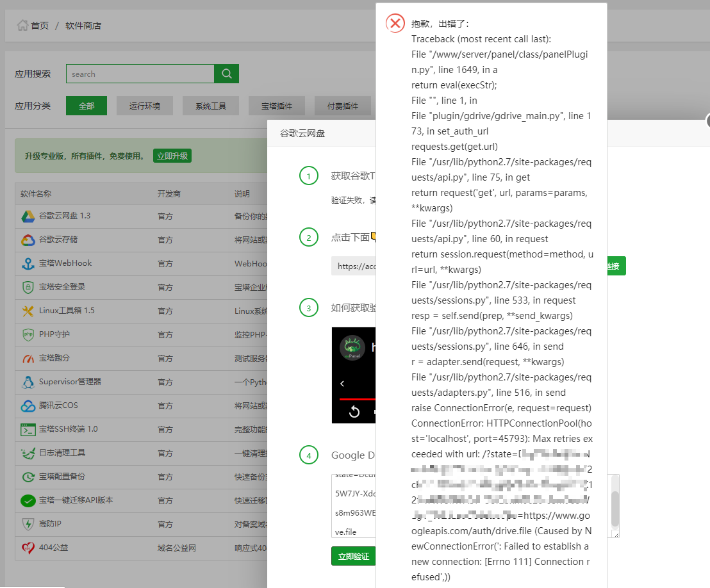710x588 pixels.
Task: Open the 高防IP plugin name
Action: [x=50, y=523]
